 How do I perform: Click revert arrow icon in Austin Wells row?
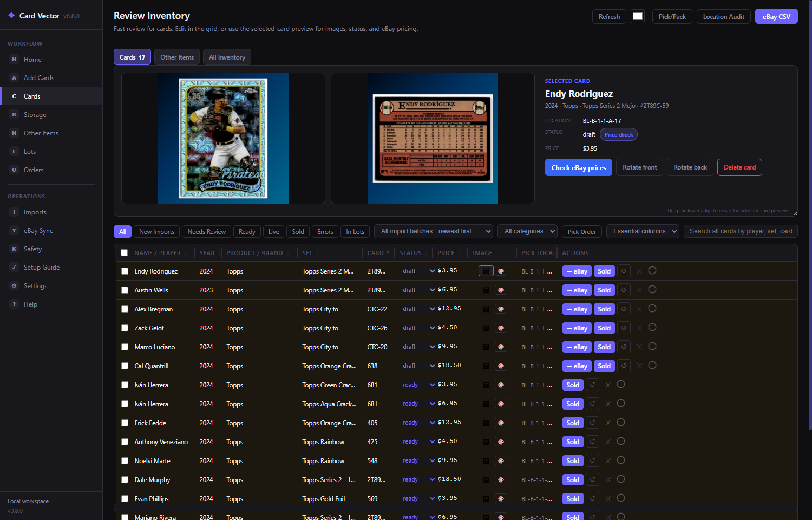click(624, 290)
